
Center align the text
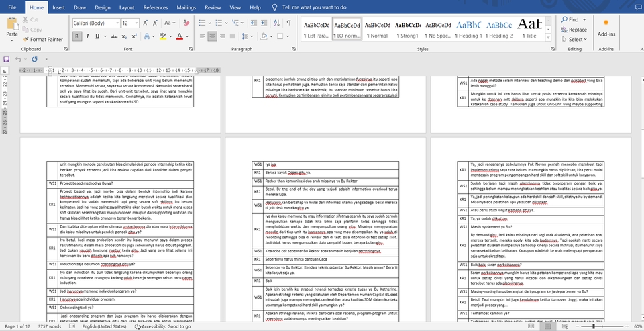click(x=213, y=37)
